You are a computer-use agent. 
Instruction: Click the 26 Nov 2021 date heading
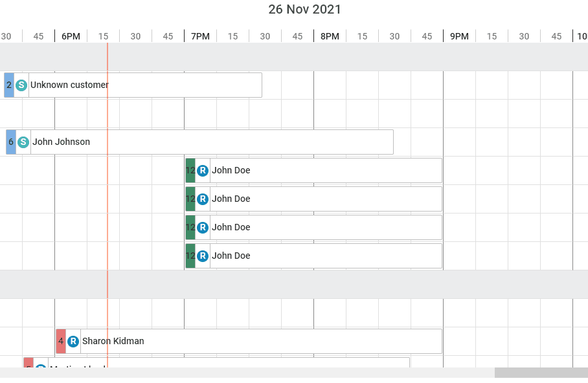pos(304,10)
